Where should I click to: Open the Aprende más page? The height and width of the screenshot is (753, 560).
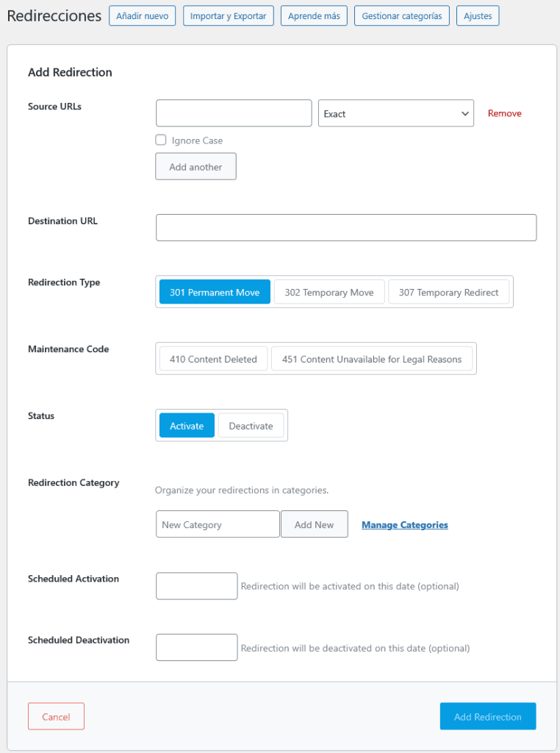(315, 16)
